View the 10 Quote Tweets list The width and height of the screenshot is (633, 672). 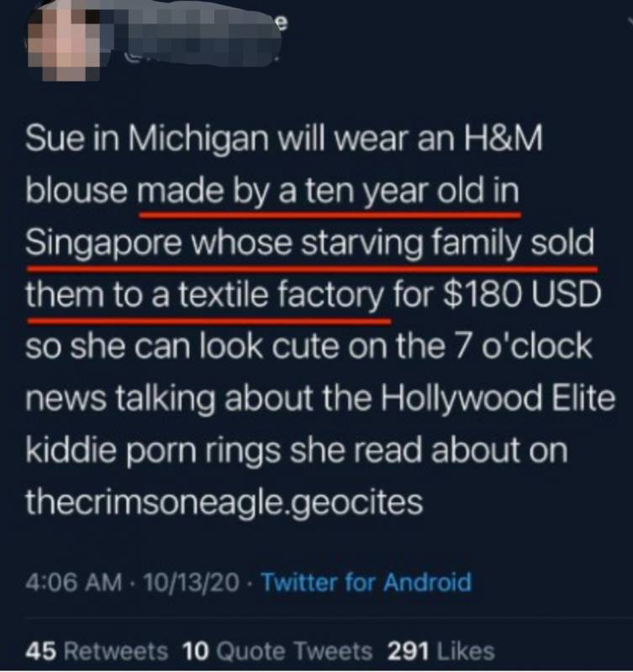pos(277,651)
